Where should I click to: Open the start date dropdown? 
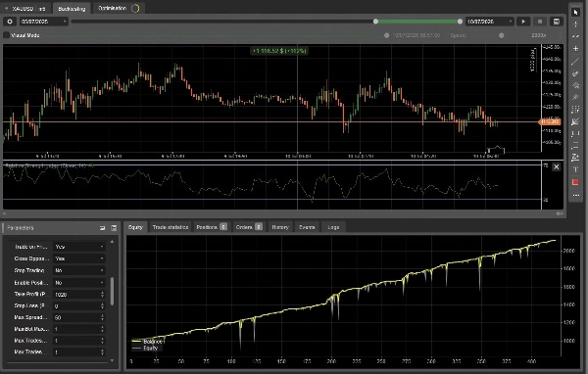coord(44,22)
